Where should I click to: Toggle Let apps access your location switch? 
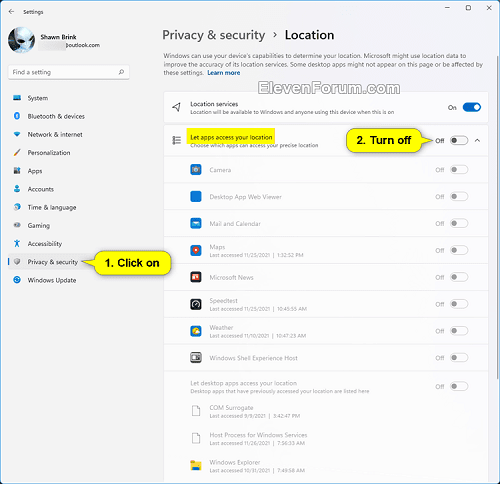pos(459,140)
